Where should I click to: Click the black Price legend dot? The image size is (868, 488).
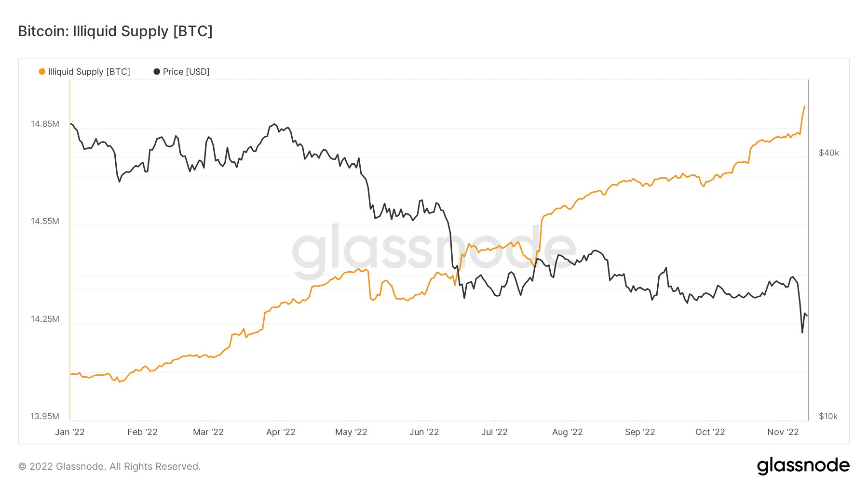pos(157,72)
